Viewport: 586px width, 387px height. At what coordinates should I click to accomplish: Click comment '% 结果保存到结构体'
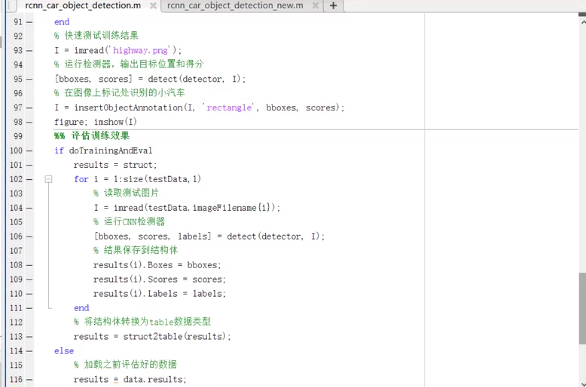coord(136,250)
